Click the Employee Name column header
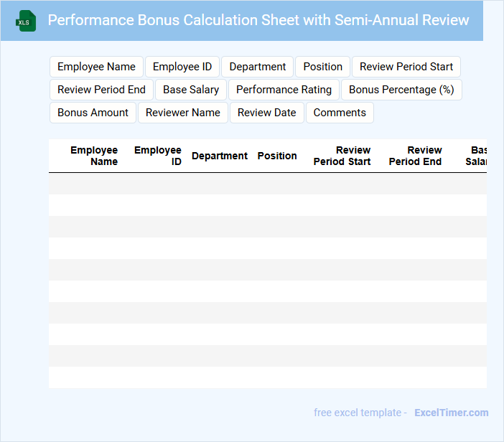504x442 pixels. click(x=94, y=156)
